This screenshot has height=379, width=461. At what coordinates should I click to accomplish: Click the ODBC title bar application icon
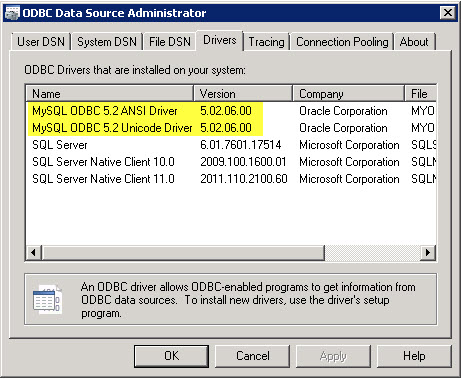tap(12, 13)
